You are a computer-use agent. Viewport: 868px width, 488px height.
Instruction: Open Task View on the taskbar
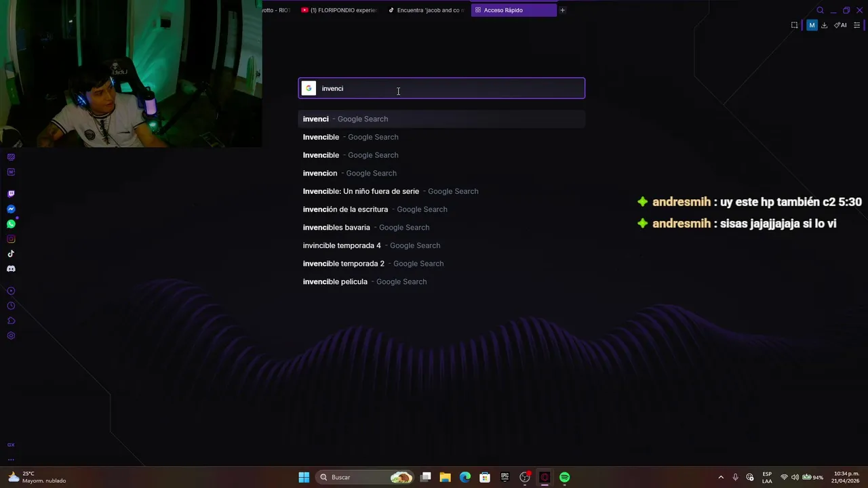click(426, 477)
